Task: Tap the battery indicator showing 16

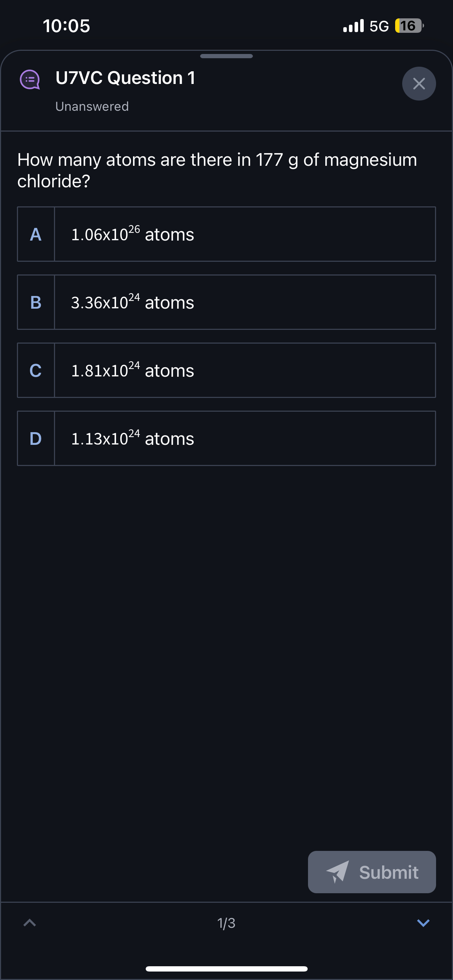Action: pos(408,26)
